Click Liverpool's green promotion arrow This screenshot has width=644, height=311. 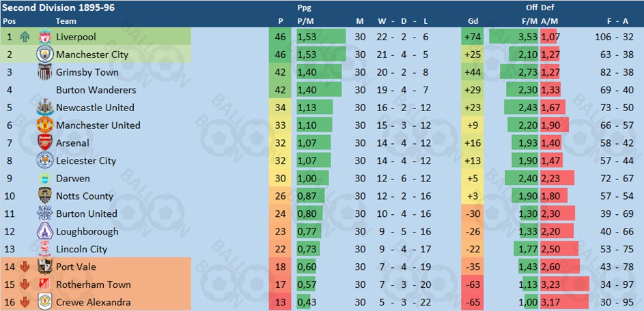click(25, 38)
